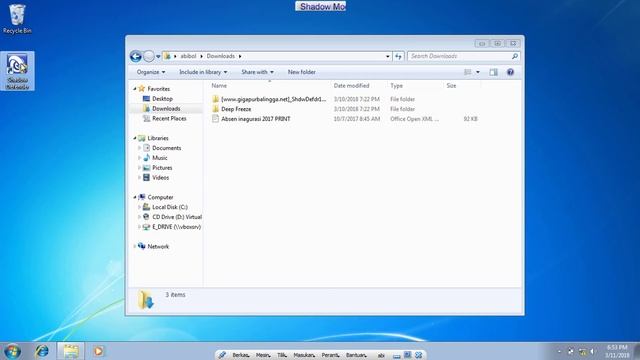This screenshot has width=640, height=360.
Task: Select the gigapurbalingga ShdwDefdr folder
Action: click(273, 99)
